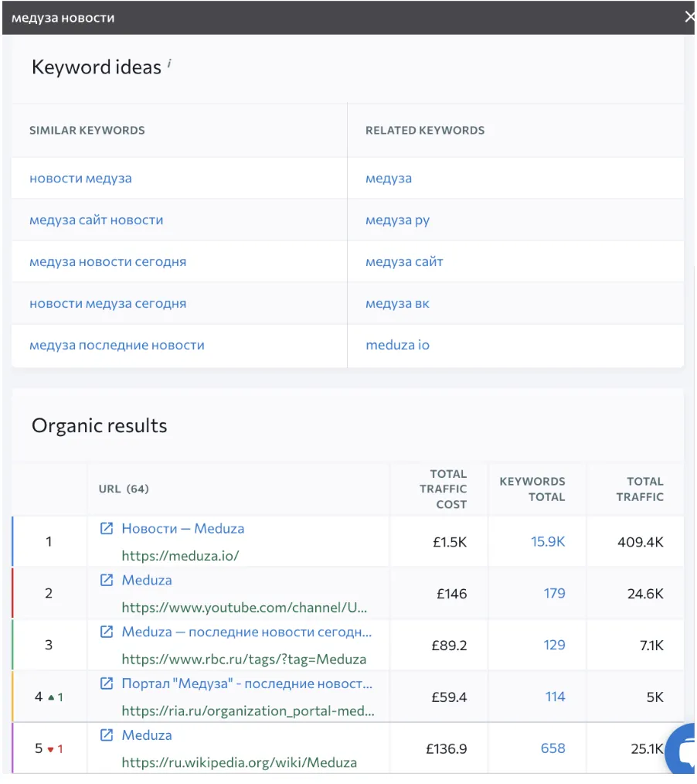Click the 15.9K keywords total value
The image size is (697, 784).
[x=547, y=542]
